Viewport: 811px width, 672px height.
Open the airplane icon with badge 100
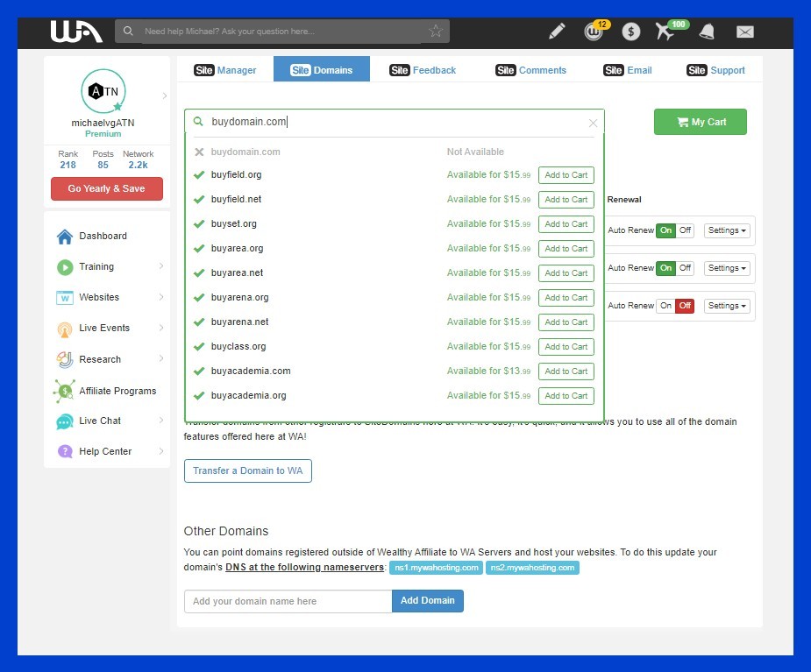665,32
